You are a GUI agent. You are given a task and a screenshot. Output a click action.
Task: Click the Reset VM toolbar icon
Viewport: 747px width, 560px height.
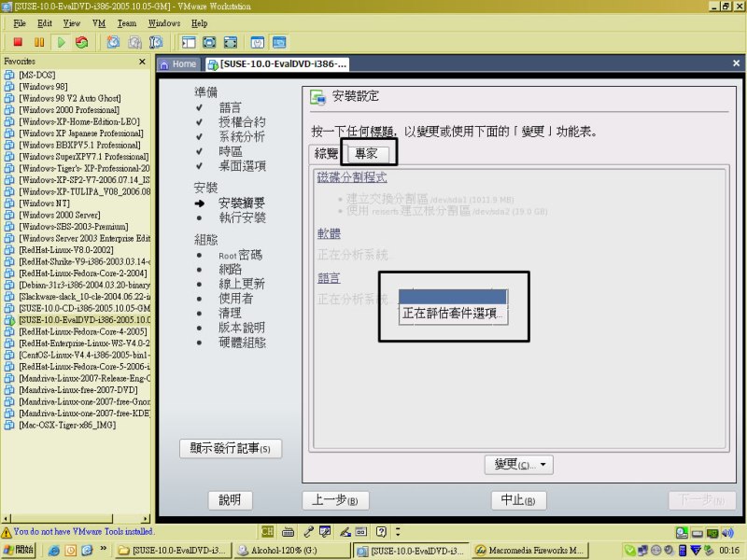(82, 42)
